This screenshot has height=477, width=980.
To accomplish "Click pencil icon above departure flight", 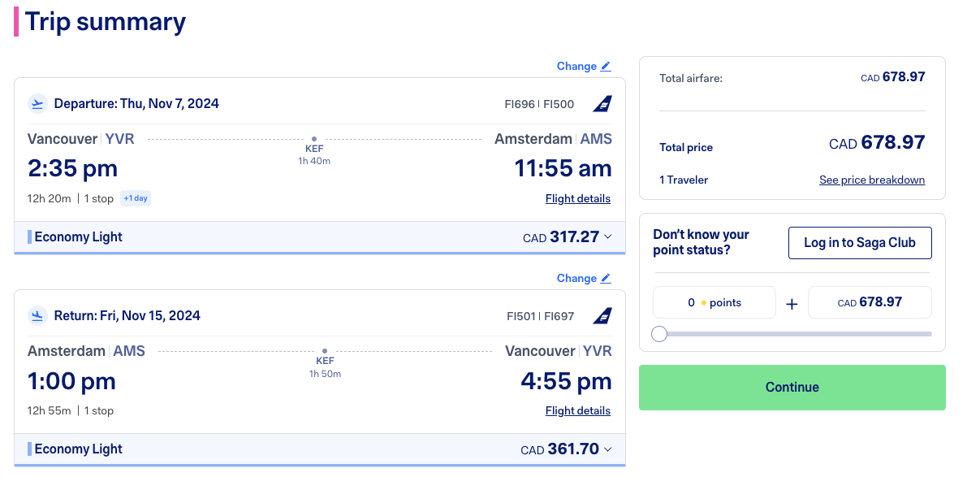I will coord(606,67).
